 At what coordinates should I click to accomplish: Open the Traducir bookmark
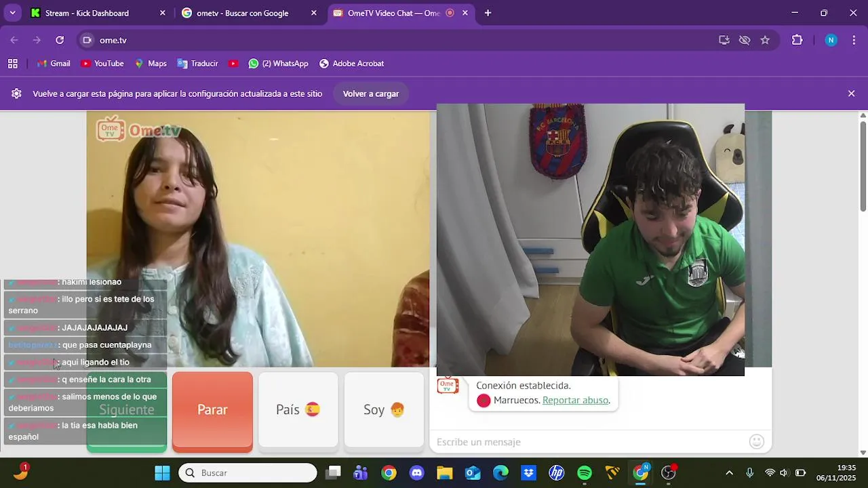197,63
